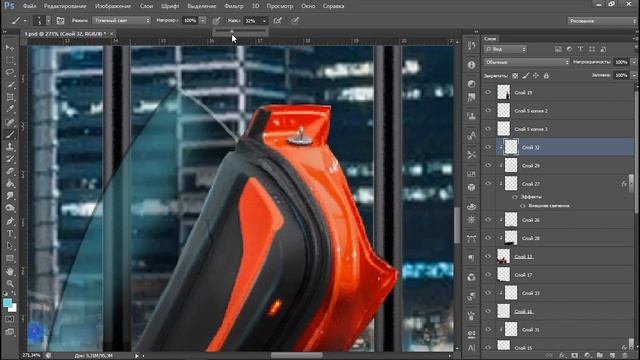Open layer opacity slider arrow
640x360 pixels.
pos(633,62)
